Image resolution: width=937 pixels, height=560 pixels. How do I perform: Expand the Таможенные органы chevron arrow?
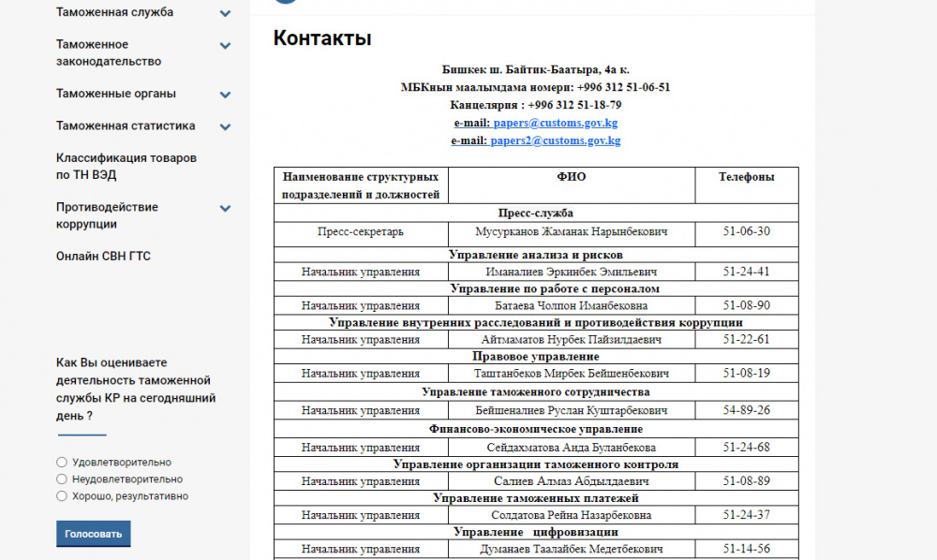tap(225, 95)
